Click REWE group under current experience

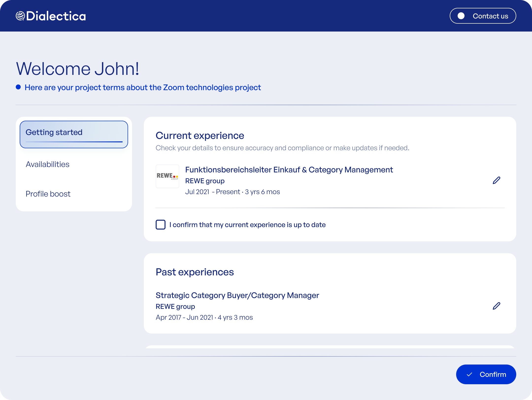(205, 181)
